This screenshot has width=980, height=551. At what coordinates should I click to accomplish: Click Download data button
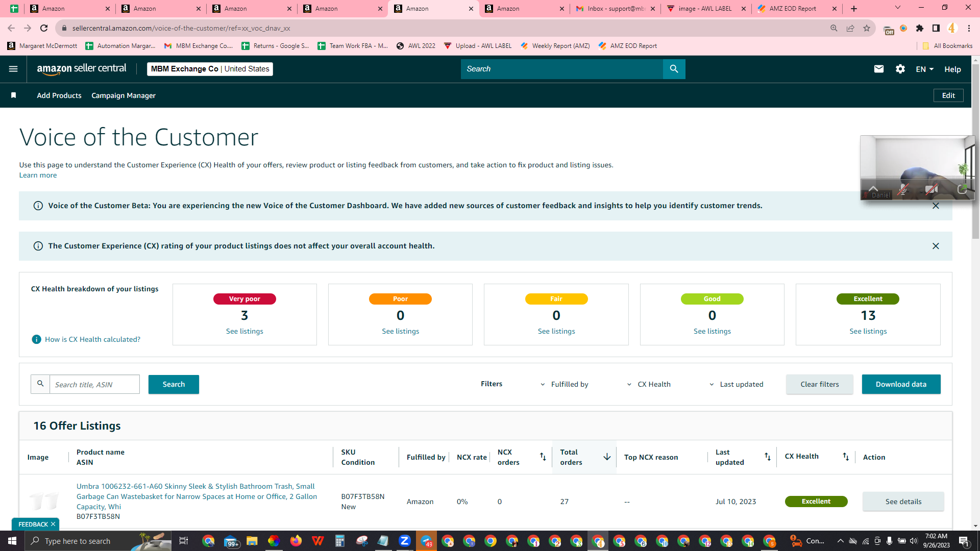[x=901, y=384]
